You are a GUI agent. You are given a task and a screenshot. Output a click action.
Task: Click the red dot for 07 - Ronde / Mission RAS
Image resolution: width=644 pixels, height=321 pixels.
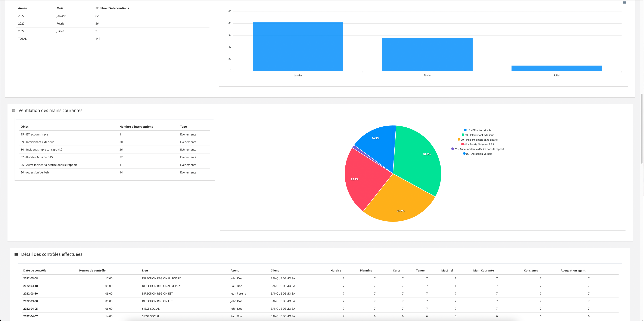coord(462,144)
